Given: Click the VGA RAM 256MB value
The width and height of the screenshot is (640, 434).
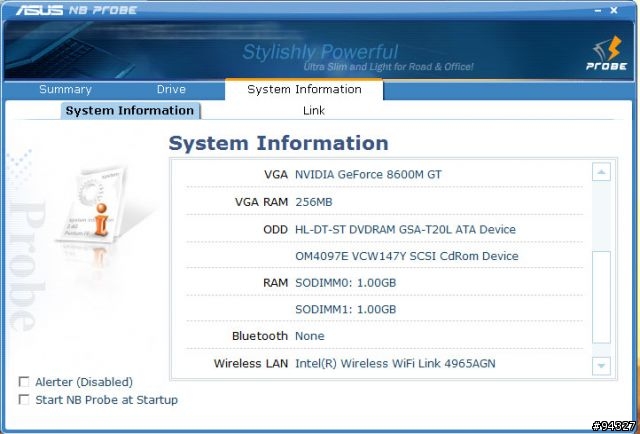Looking at the screenshot, I should (313, 202).
